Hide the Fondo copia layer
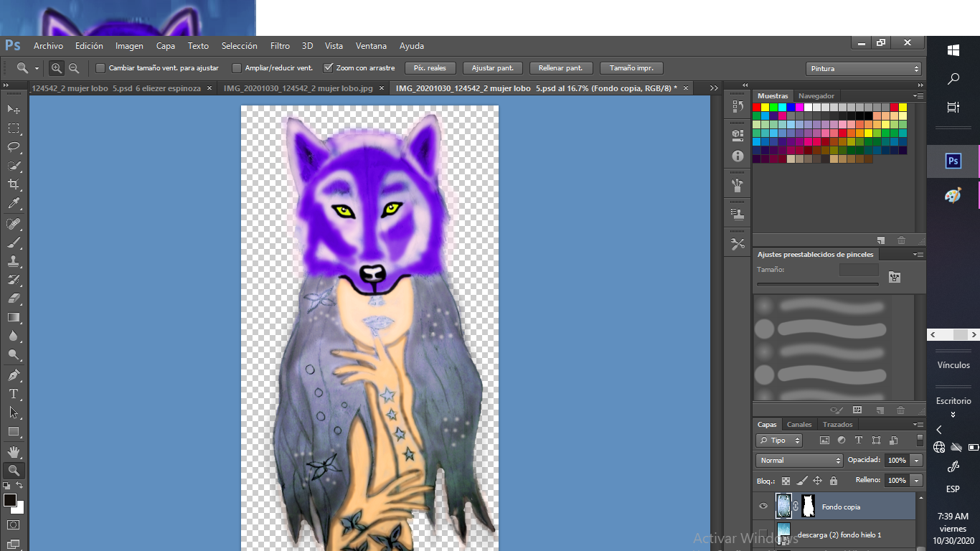Image resolution: width=980 pixels, height=551 pixels. tap(763, 506)
